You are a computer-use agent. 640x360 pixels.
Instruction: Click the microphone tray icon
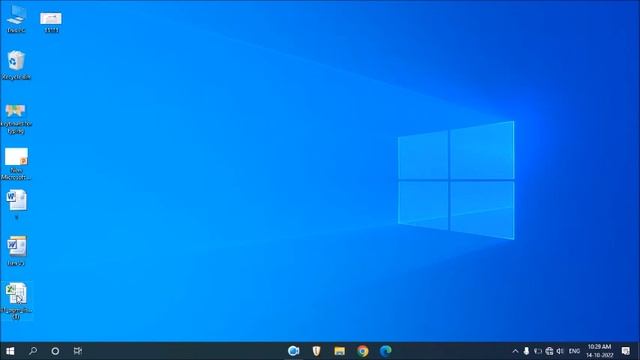click(x=527, y=351)
